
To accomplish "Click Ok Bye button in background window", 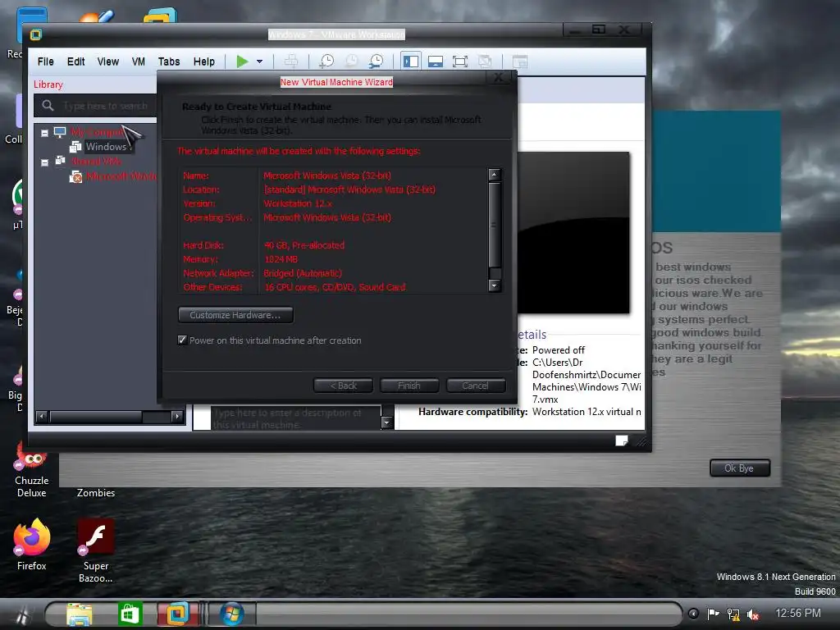I will tap(739, 468).
